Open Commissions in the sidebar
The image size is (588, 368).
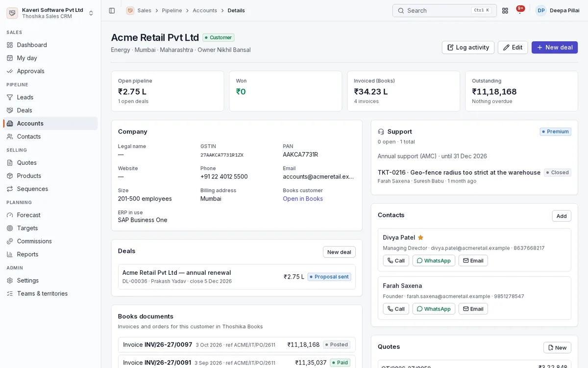(x=50, y=241)
